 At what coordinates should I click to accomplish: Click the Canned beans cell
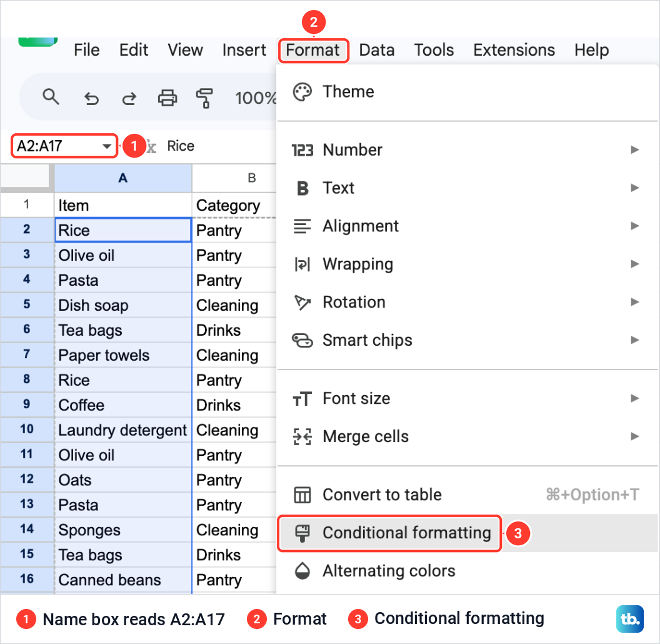pyautogui.click(x=123, y=580)
